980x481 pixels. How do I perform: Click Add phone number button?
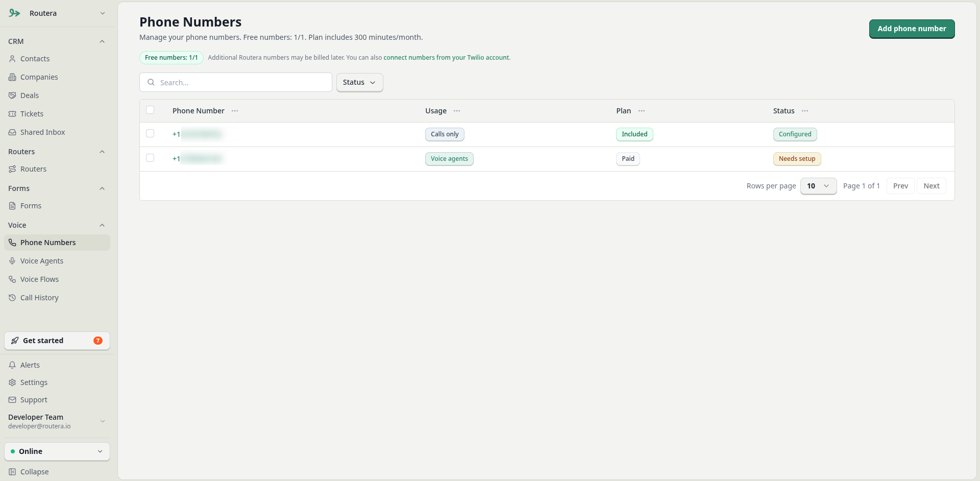tap(912, 29)
